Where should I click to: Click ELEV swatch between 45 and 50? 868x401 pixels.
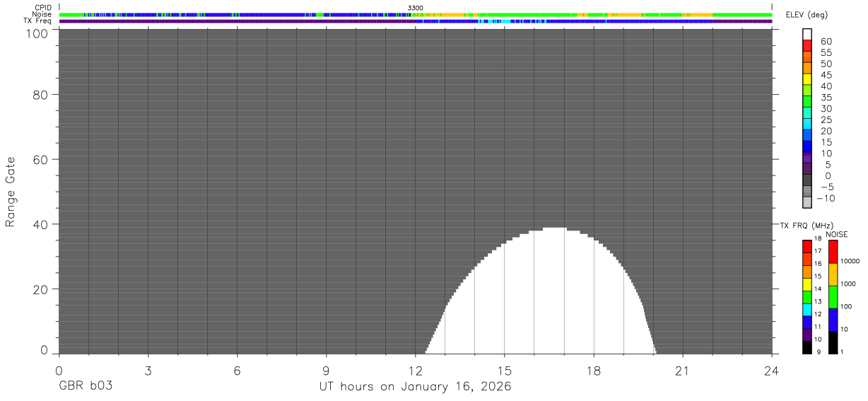(807, 69)
